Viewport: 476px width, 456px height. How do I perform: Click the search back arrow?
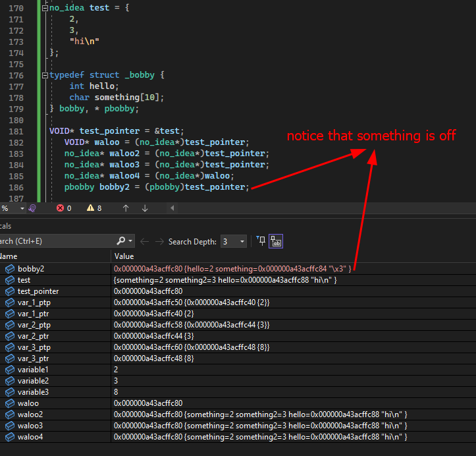pos(144,242)
